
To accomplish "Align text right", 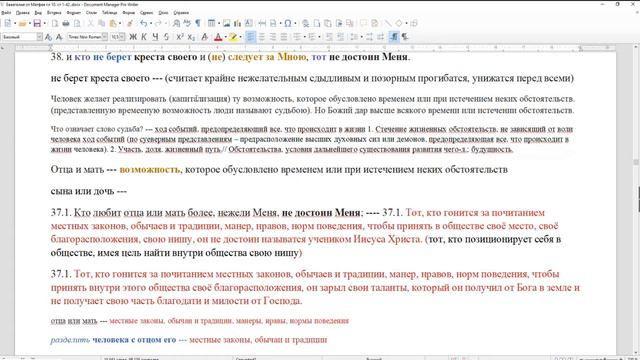I will click(273, 37).
